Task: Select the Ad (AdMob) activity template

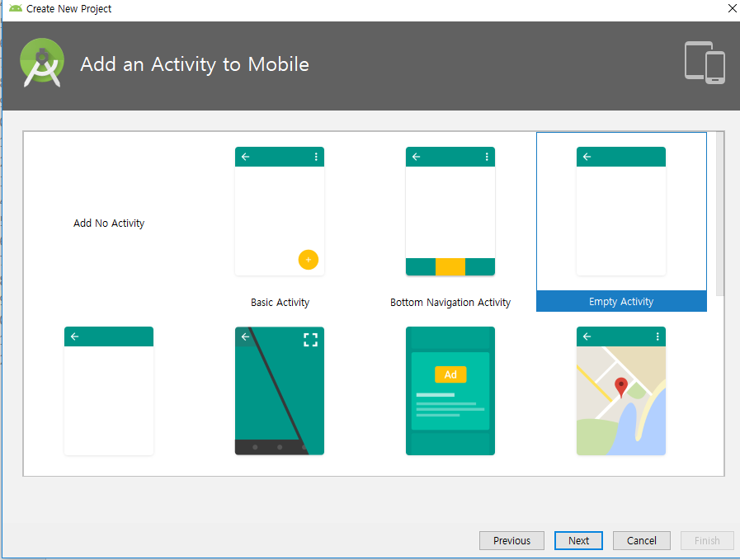Action: 450,391
